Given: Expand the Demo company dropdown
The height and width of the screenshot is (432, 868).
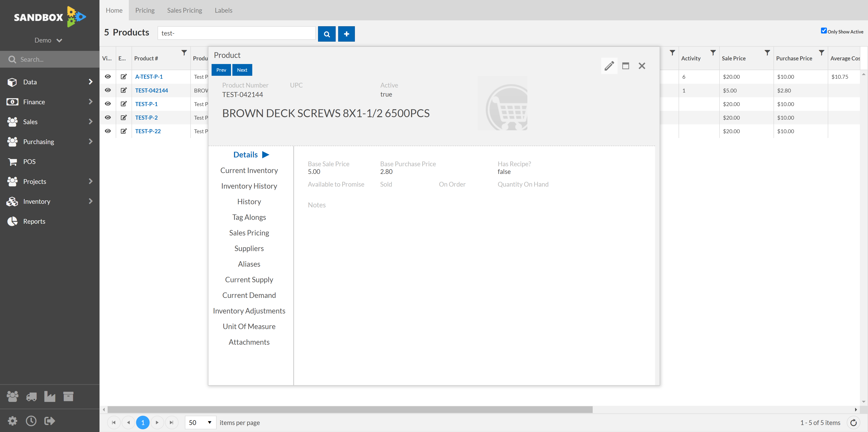Looking at the screenshot, I should (x=49, y=40).
